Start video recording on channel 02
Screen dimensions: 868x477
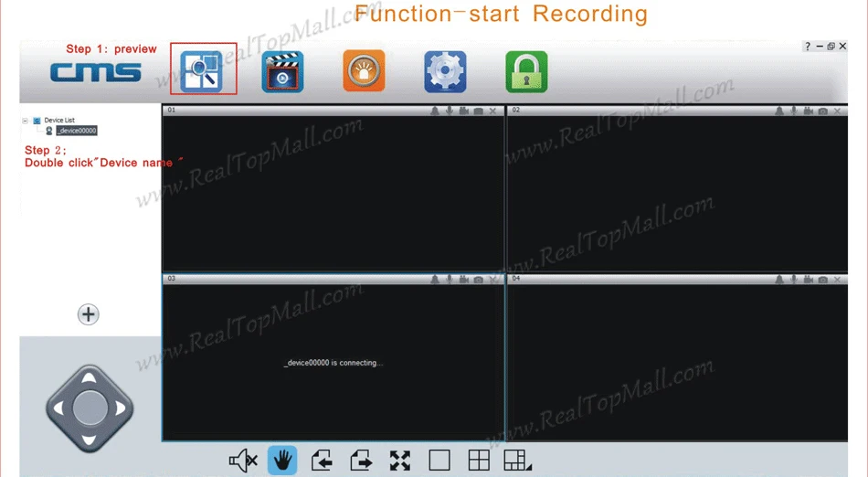809,111
